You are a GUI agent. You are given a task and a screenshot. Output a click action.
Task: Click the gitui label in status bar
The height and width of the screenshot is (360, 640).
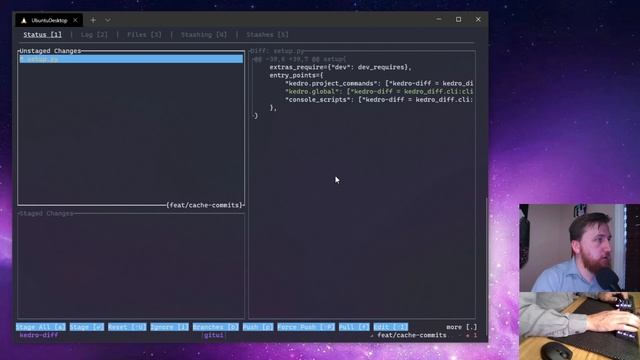[213, 335]
